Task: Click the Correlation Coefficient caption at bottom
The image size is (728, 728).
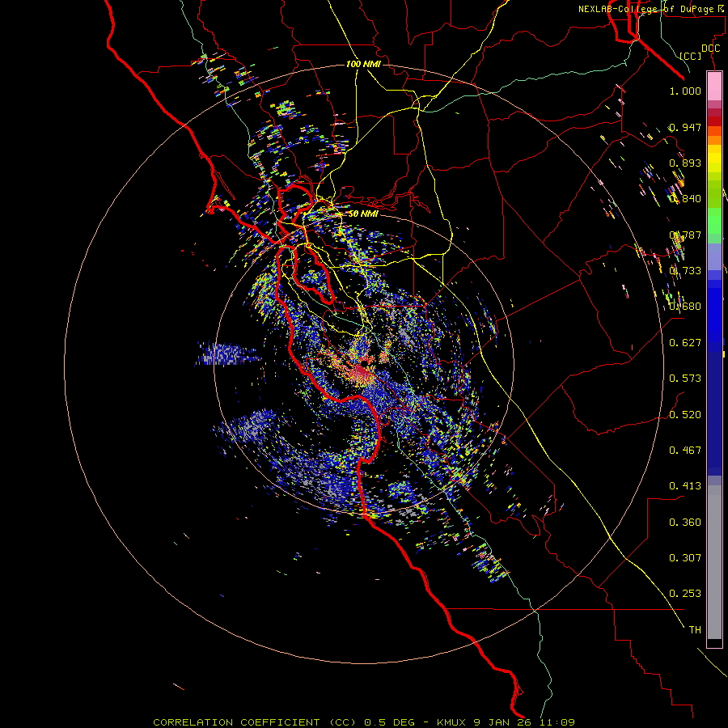Action: [363, 722]
